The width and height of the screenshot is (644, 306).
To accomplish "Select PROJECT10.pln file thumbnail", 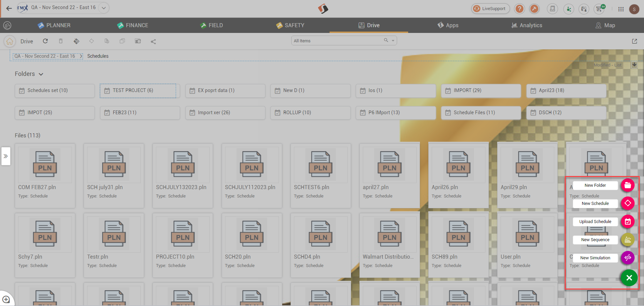I will point(183,234).
